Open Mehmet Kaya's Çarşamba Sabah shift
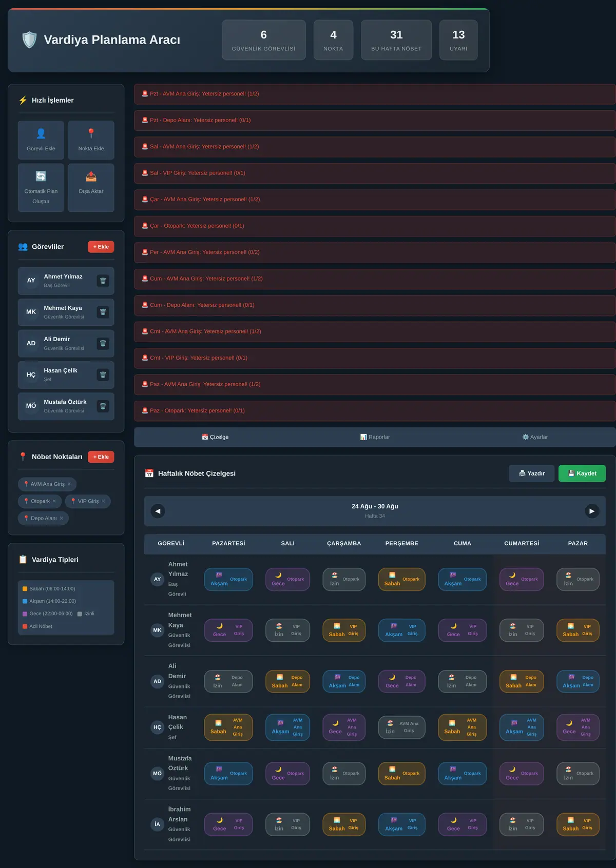The width and height of the screenshot is (616, 868). (x=344, y=630)
